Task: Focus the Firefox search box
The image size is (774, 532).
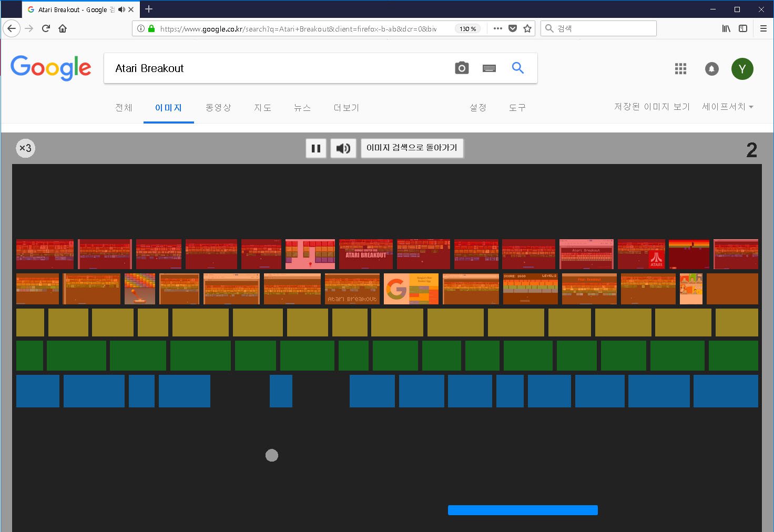Action: tap(599, 28)
